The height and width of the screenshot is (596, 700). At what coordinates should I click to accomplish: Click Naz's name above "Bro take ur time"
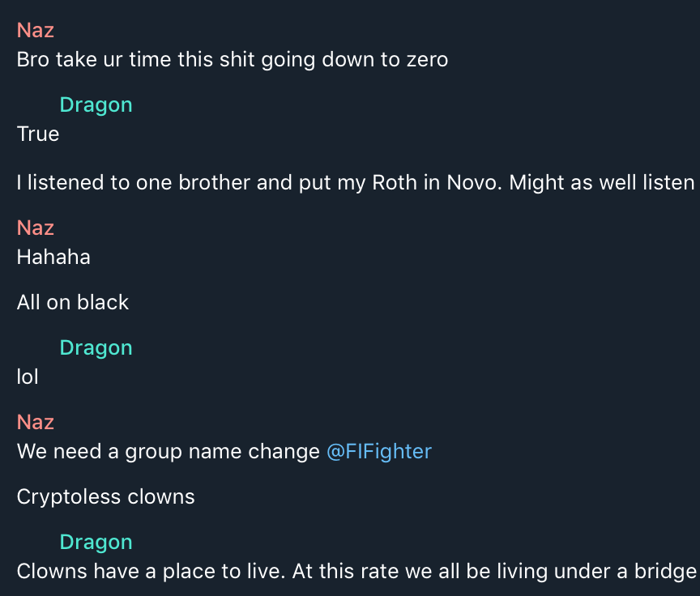tap(36, 30)
